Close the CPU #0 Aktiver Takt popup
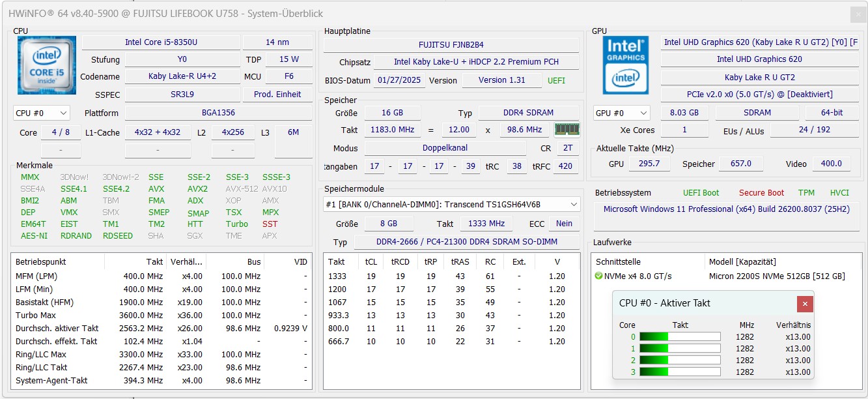 [x=805, y=304]
